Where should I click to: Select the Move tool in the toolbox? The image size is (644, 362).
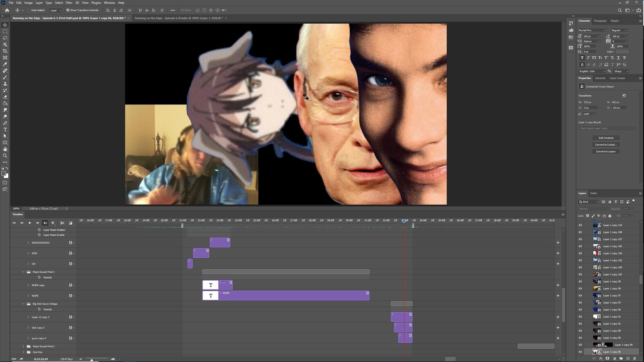click(5, 25)
